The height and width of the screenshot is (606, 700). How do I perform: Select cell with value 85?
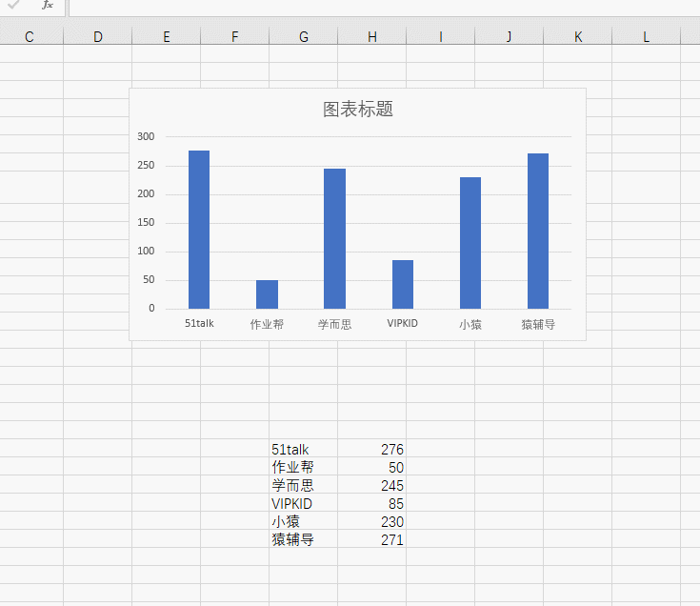pos(371,504)
